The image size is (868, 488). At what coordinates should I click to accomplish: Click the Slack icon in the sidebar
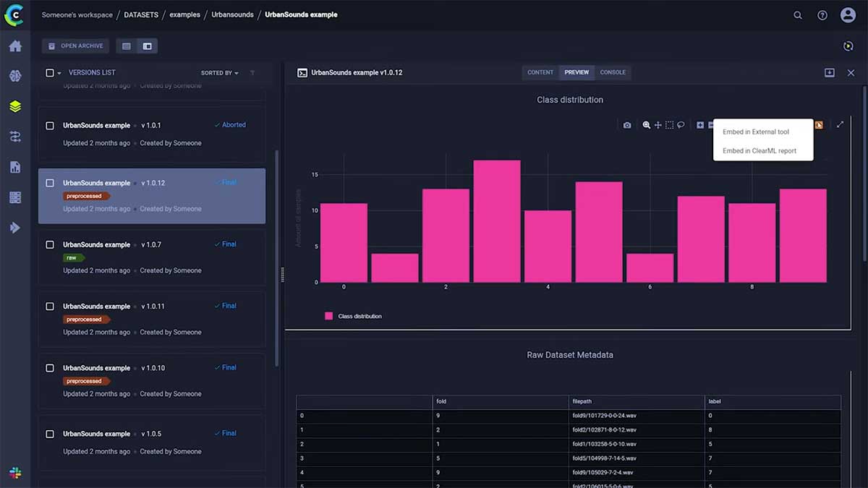[x=15, y=473]
